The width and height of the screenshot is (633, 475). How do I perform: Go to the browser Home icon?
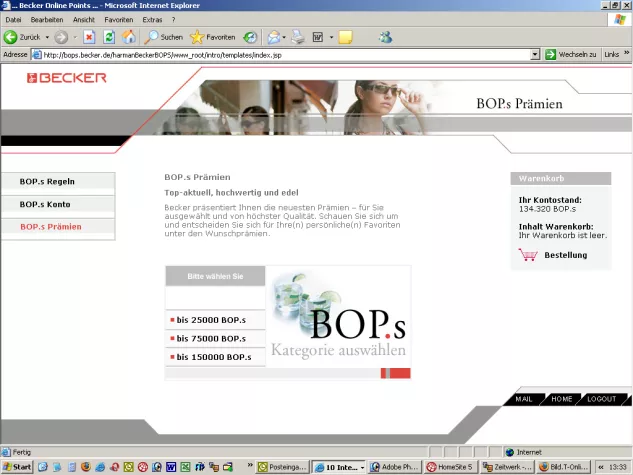(129, 37)
